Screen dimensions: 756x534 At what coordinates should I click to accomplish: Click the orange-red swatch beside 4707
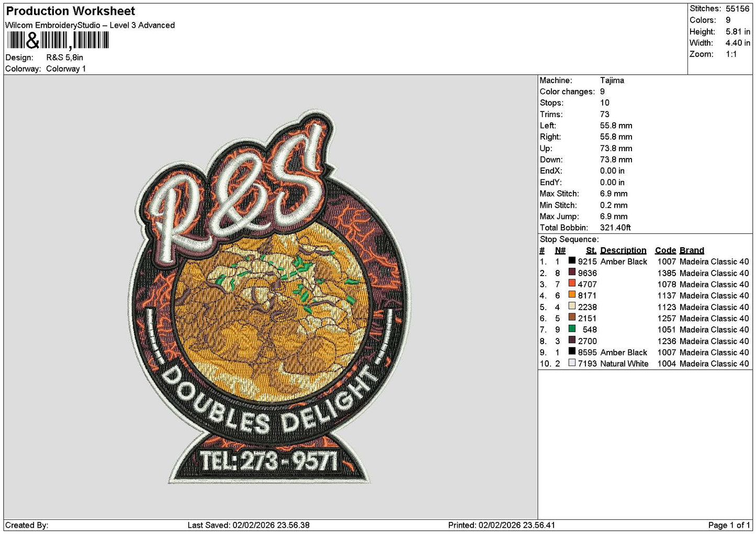click(572, 283)
